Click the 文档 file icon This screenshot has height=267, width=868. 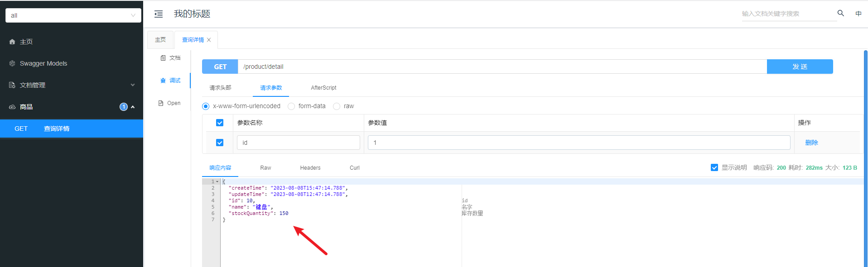point(163,58)
